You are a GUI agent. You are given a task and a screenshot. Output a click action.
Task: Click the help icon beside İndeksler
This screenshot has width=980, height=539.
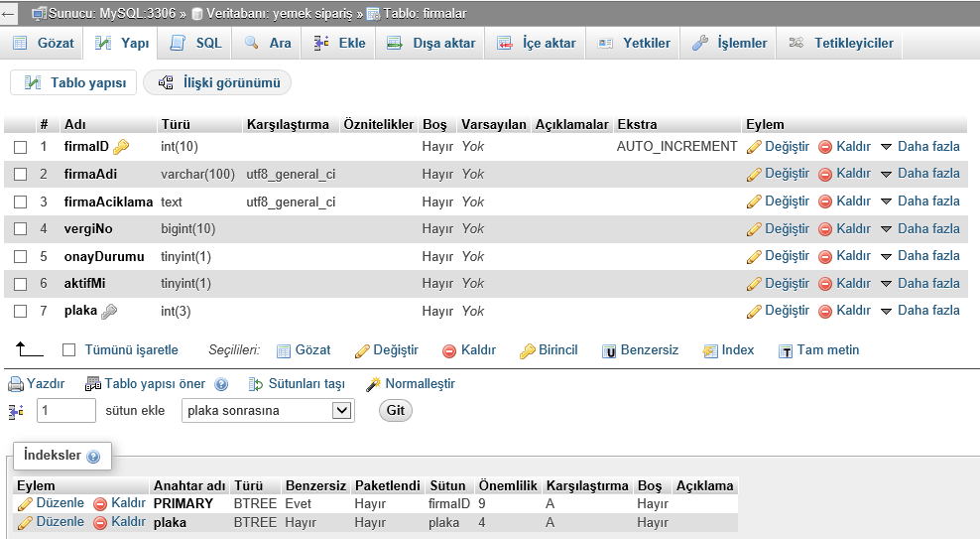coord(93,457)
